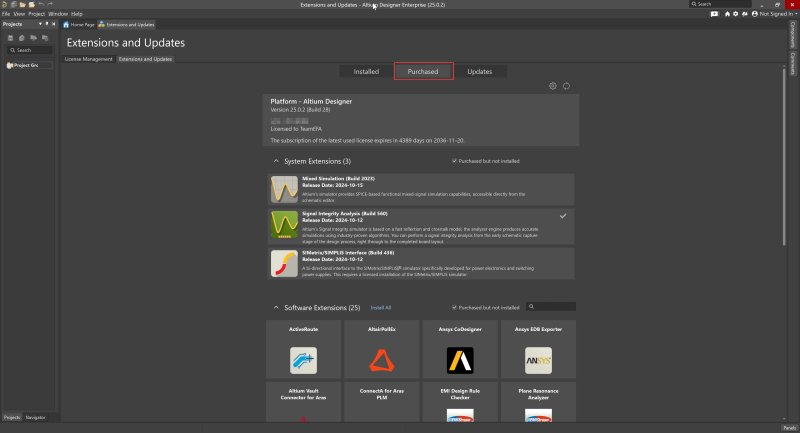Select the SIMetrix/SIMPLIS Interface icon
This screenshot has height=433, width=800.
click(x=284, y=263)
